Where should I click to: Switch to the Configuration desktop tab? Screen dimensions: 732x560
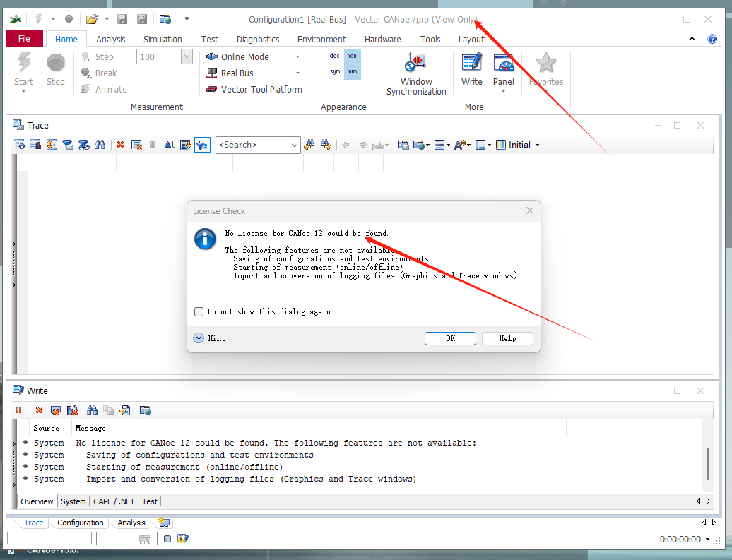81,523
